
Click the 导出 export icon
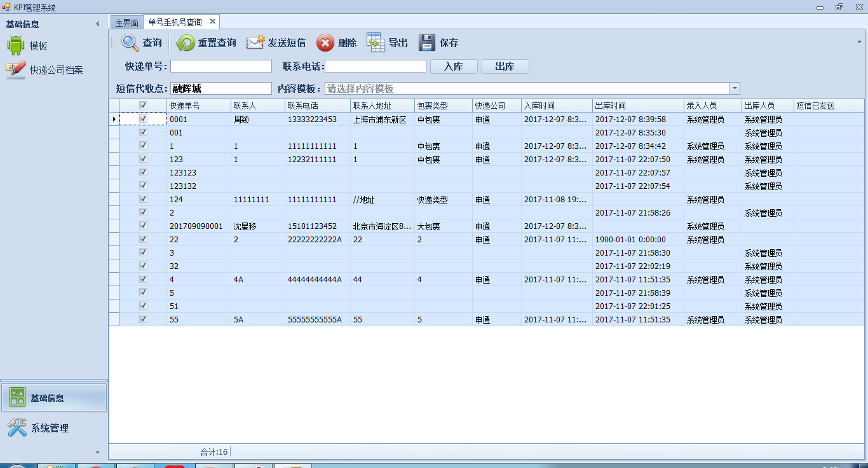376,43
